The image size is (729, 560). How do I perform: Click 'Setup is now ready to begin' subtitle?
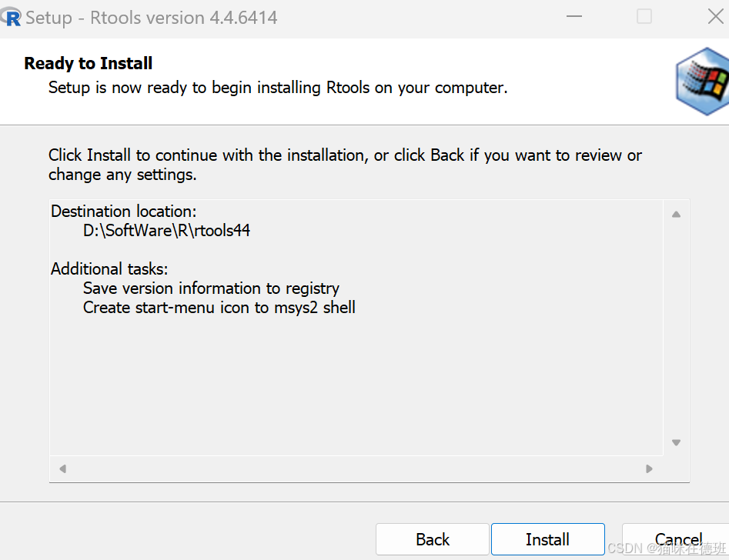pos(278,88)
